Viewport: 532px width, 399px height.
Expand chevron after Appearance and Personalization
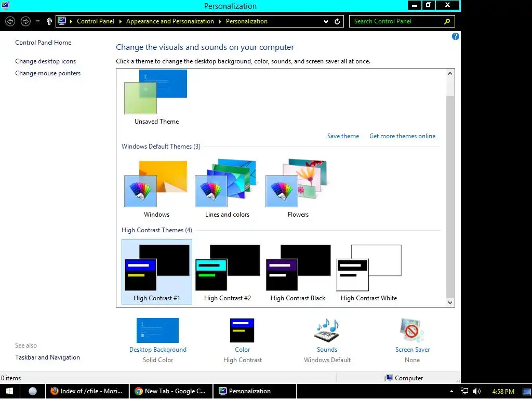pos(220,21)
